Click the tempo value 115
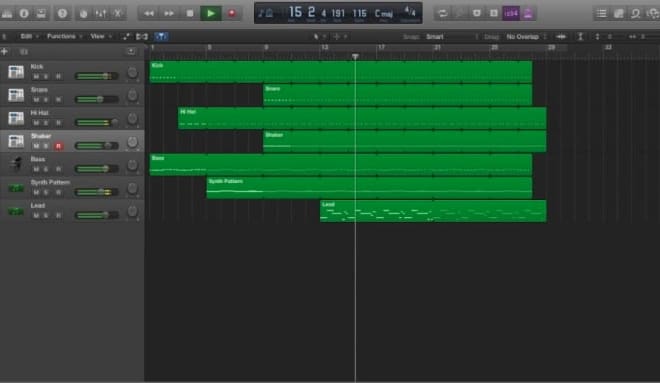 point(359,13)
